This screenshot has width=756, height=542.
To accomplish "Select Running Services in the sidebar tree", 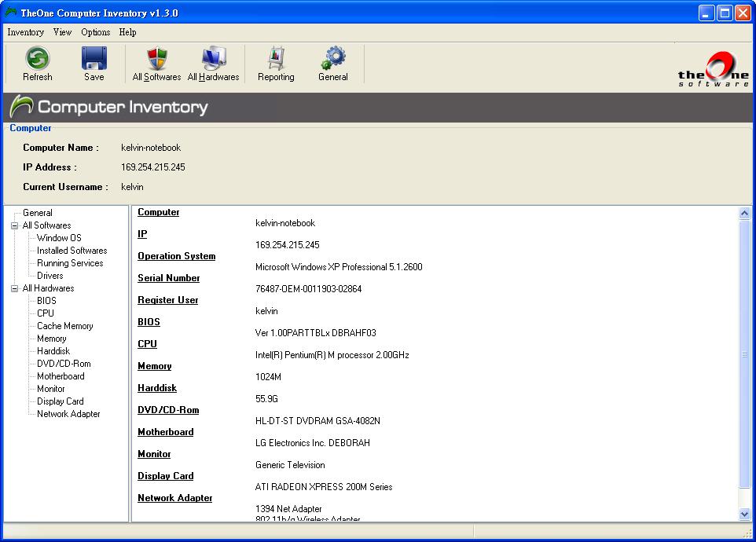I will [70, 262].
